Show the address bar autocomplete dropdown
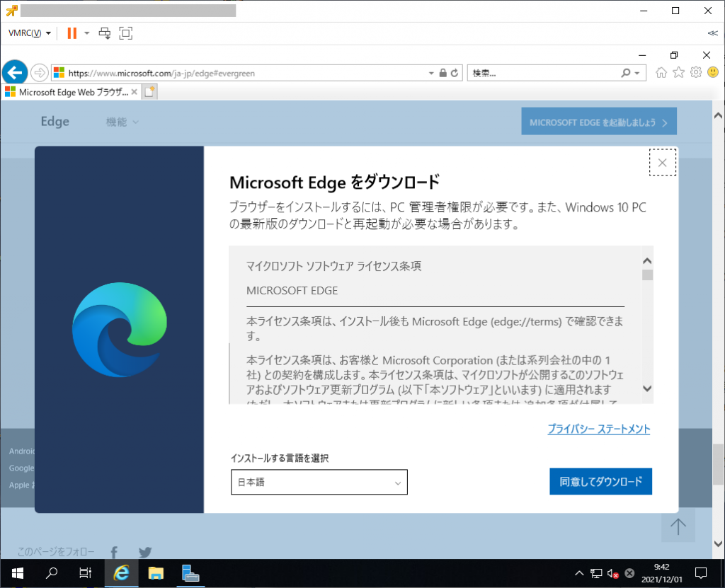Screen dimensions: 725x588 tap(431, 73)
